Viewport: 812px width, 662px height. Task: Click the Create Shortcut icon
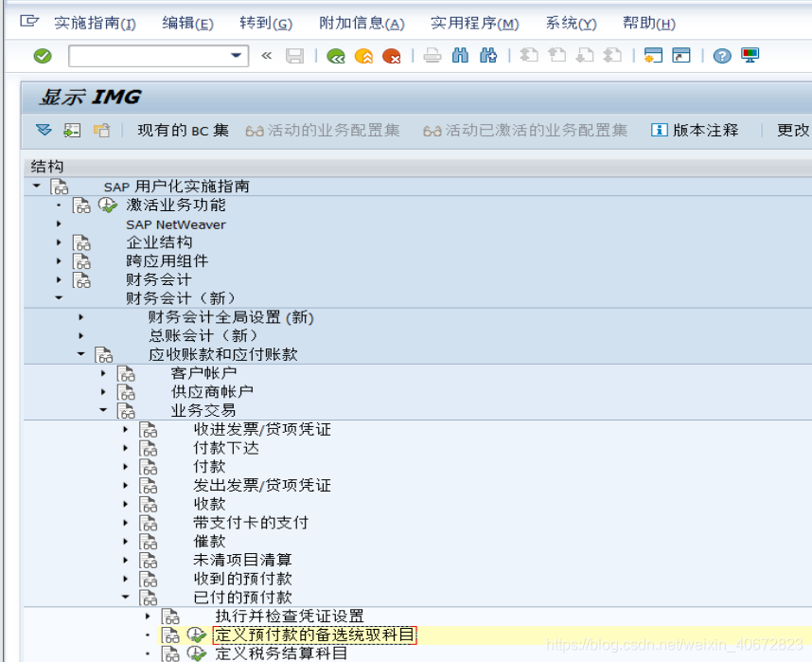(x=681, y=55)
